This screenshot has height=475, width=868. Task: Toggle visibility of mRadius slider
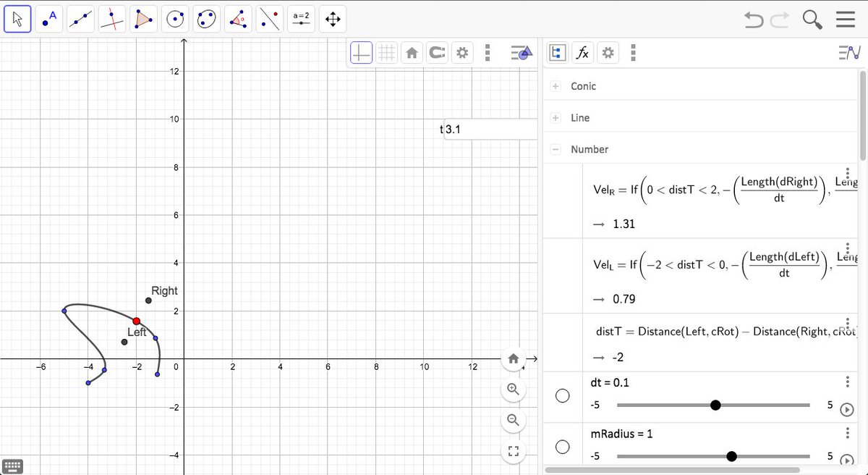[x=563, y=447]
